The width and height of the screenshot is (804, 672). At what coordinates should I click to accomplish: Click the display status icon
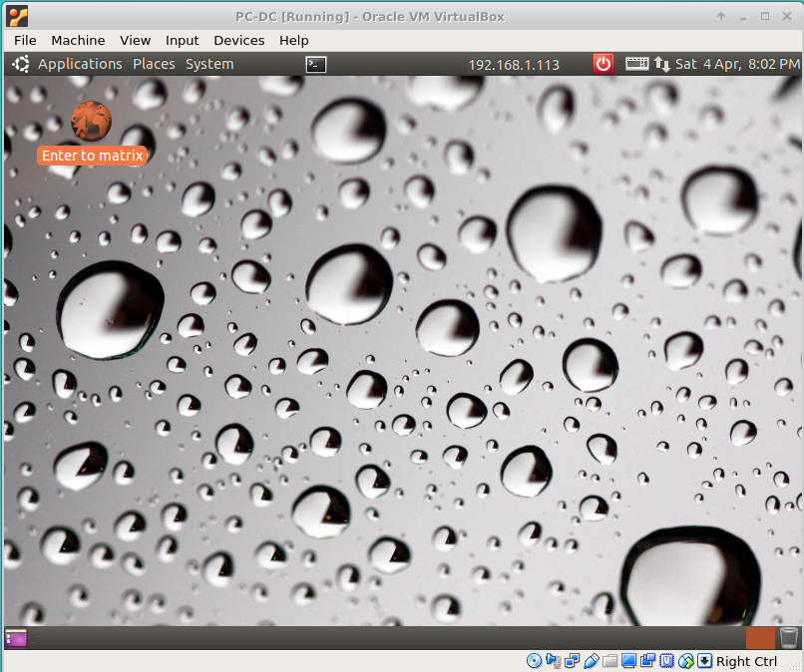628,661
